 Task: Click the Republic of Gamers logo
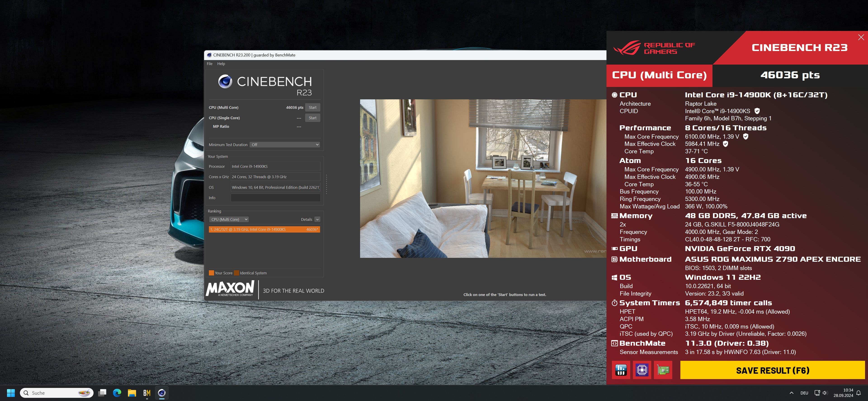click(654, 48)
